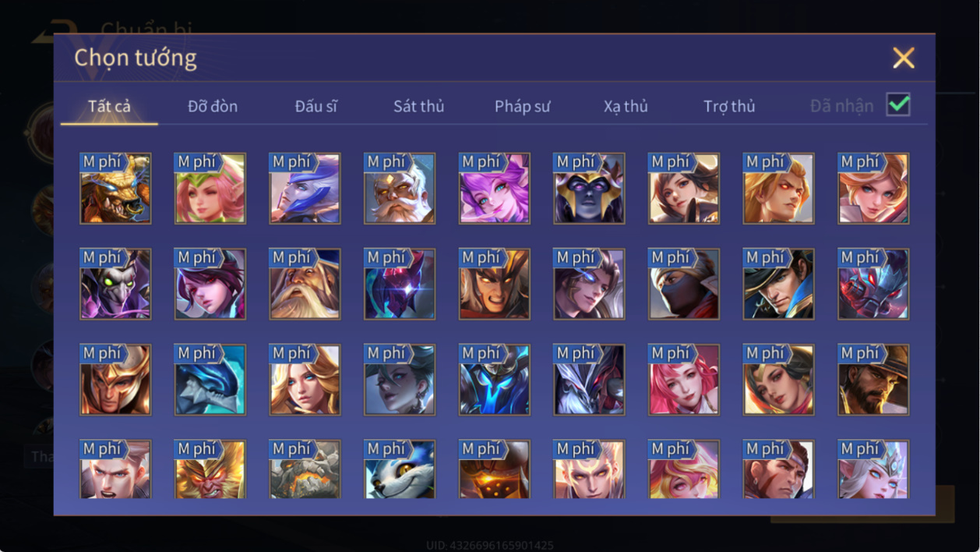Pick the white-bearded old man hero with forehead gem
This screenshot has height=552, width=980.
click(400, 189)
